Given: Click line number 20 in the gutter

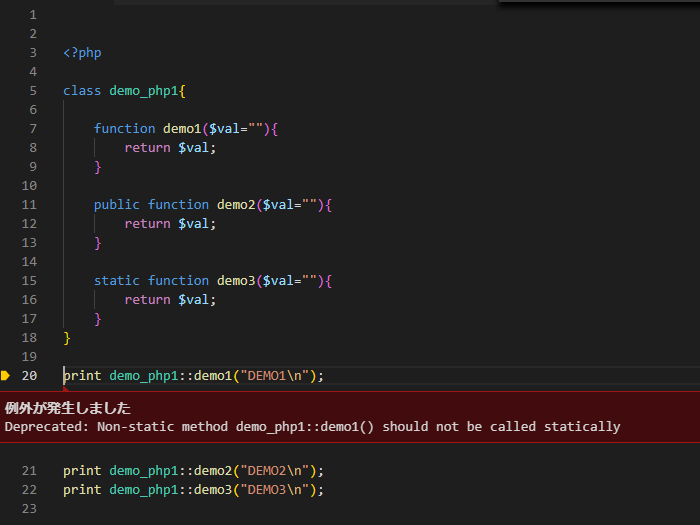Looking at the screenshot, I should [x=29, y=375].
